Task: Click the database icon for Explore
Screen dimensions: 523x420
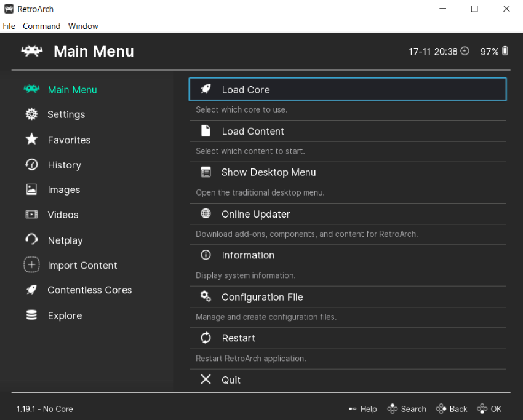Action: [x=31, y=315]
